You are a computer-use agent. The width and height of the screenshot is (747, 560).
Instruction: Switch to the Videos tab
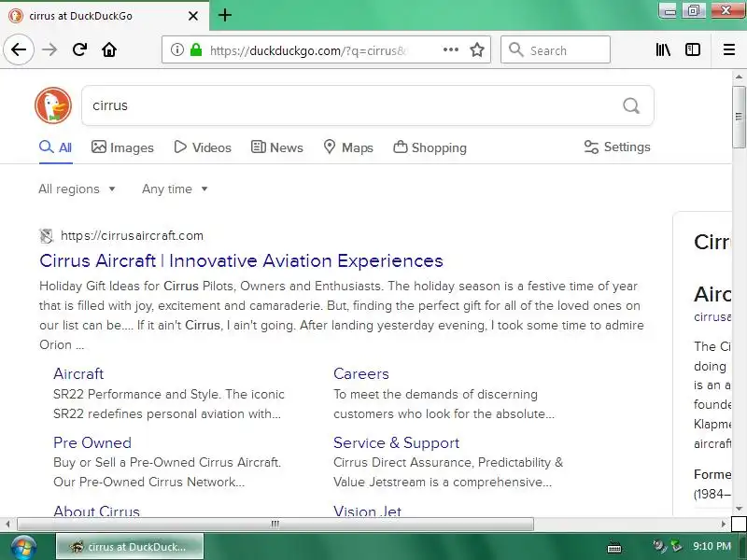203,147
